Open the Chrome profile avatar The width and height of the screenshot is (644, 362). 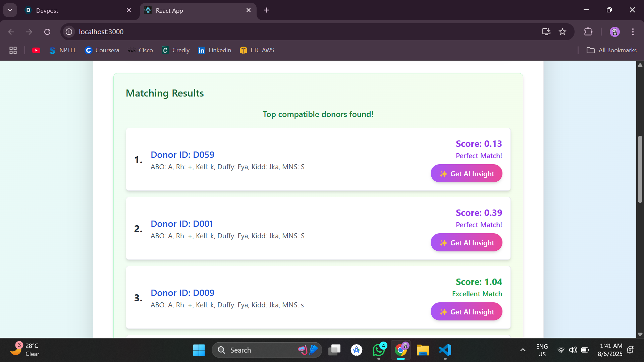click(x=614, y=32)
